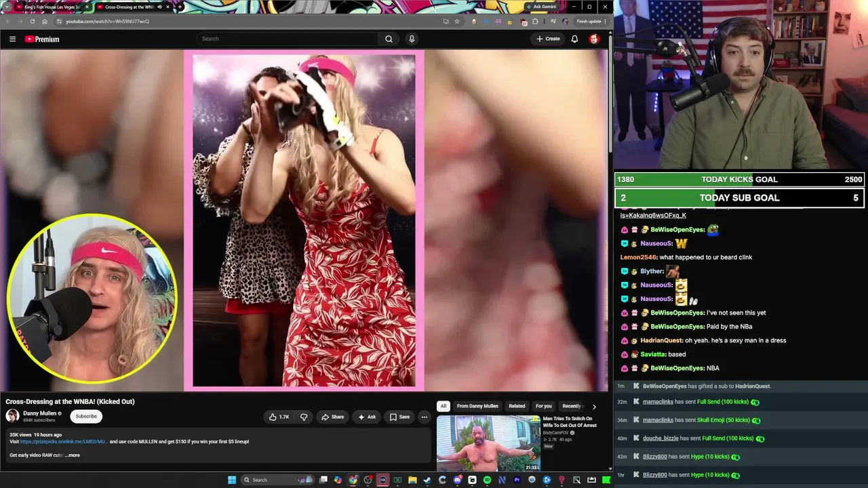Open 'Man Tries To Snitch On Wife' thumbnail

coord(488,443)
